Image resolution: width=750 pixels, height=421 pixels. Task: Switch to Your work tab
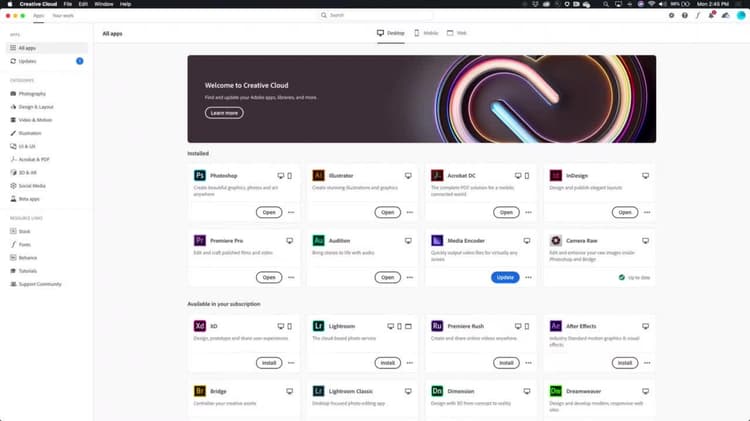click(63, 16)
